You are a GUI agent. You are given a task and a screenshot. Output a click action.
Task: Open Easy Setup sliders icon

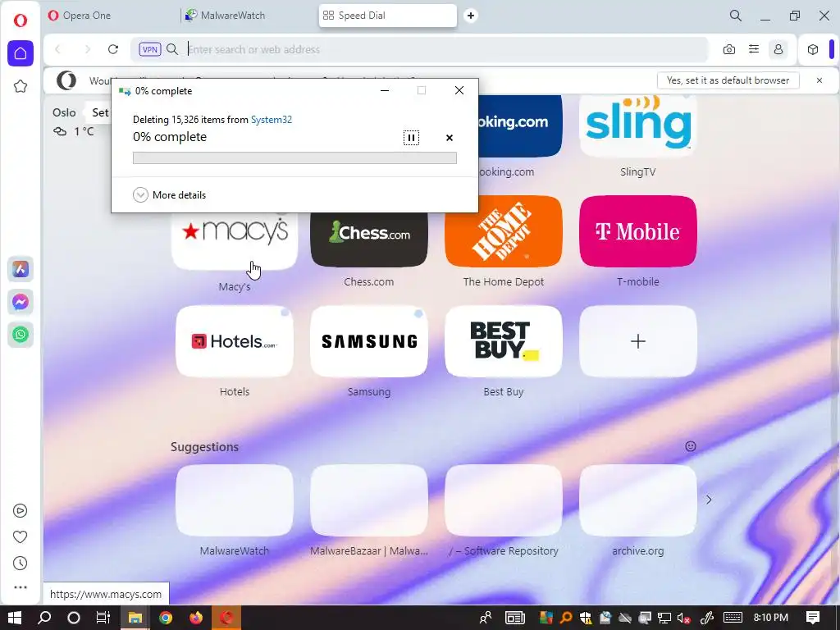[x=754, y=49]
